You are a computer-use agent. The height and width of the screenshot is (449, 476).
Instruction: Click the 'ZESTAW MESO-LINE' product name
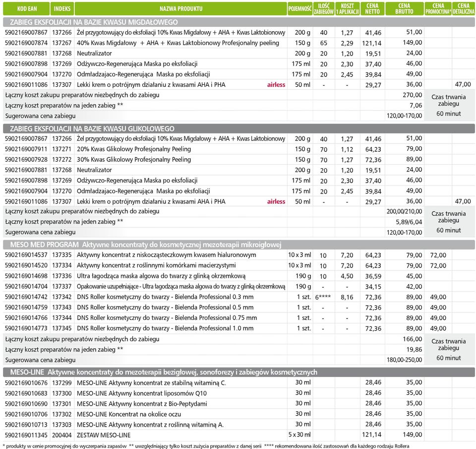point(104,435)
